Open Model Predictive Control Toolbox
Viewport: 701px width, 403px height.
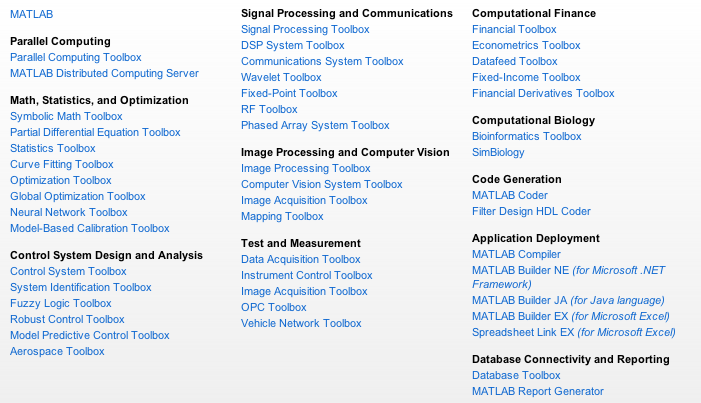(x=90, y=335)
